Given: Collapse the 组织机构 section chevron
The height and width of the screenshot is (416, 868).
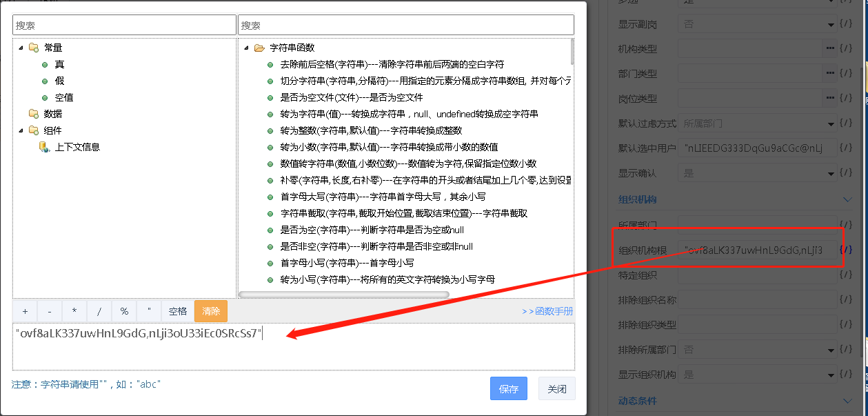Looking at the screenshot, I should point(847,199).
